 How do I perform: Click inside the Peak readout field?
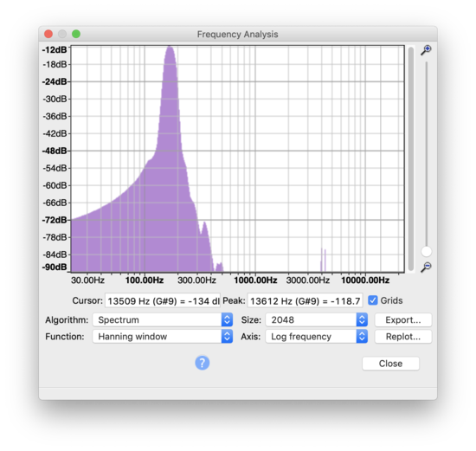coord(305,301)
